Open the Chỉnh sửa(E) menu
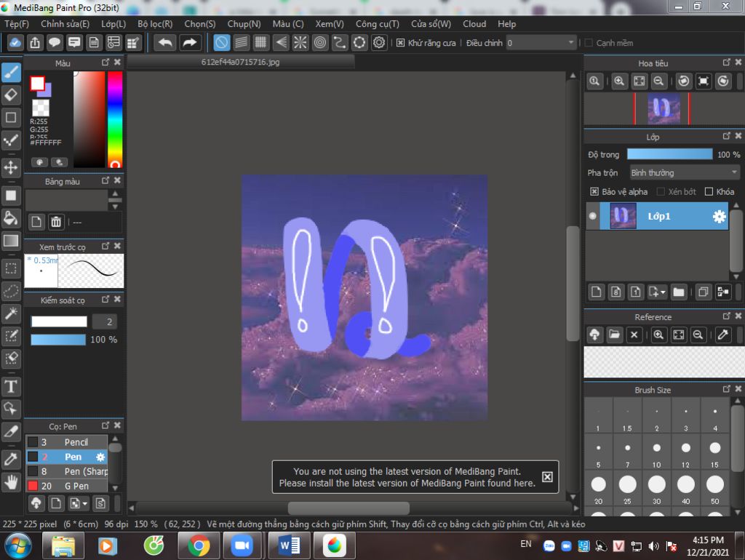 click(x=65, y=24)
